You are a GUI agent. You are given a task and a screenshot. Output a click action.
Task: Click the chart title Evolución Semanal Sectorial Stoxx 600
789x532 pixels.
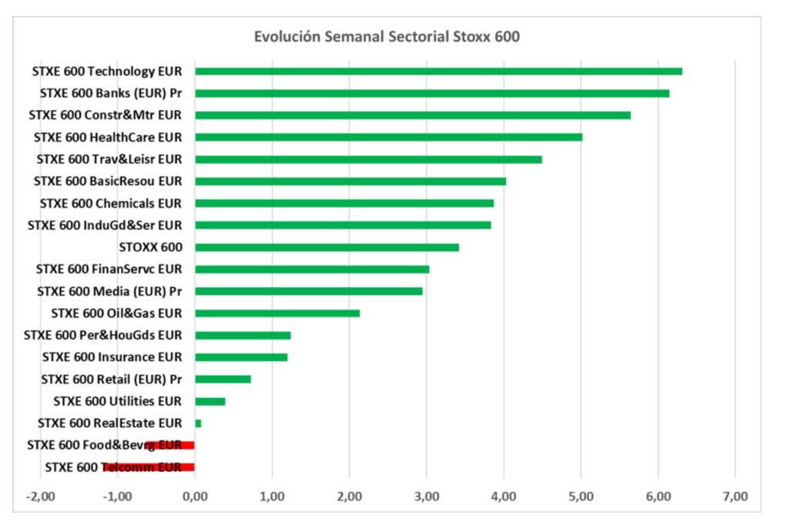[x=388, y=37]
